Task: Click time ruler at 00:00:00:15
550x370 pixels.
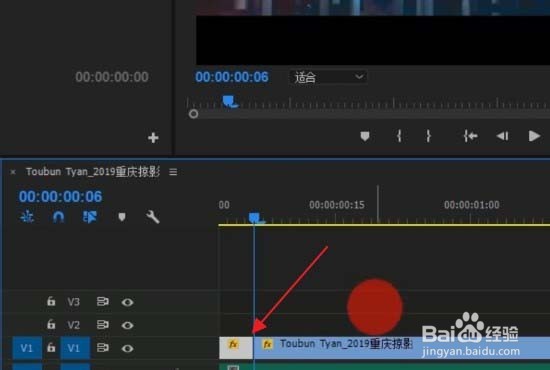Action: click(337, 205)
